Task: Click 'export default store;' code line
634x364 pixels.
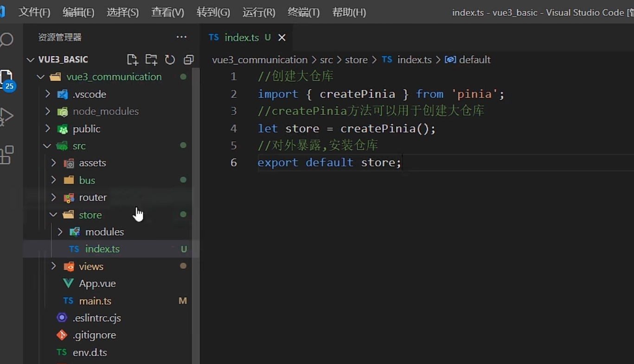Action: (x=329, y=162)
